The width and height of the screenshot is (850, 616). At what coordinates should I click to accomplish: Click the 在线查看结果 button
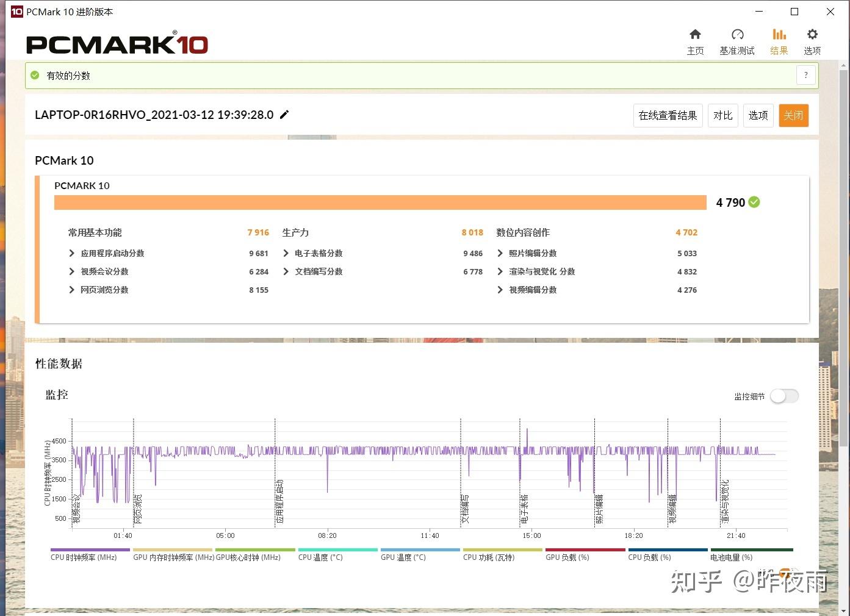point(668,115)
